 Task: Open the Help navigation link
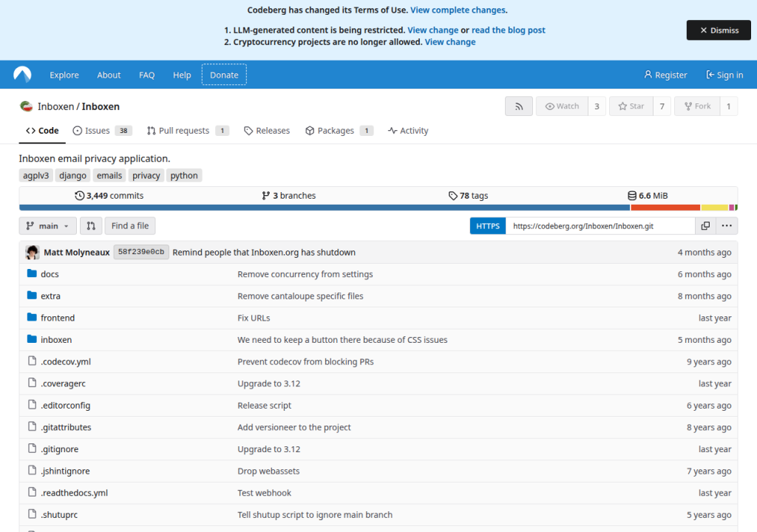pos(182,75)
